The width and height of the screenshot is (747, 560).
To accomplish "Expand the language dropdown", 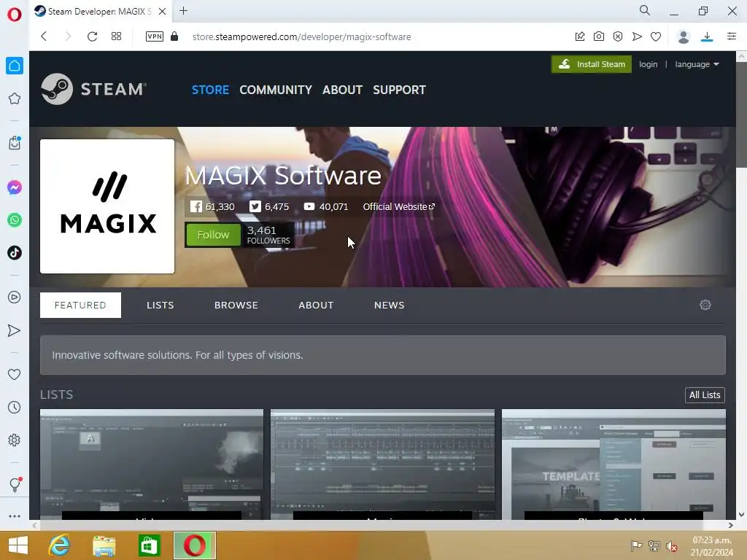I will pos(697,64).
